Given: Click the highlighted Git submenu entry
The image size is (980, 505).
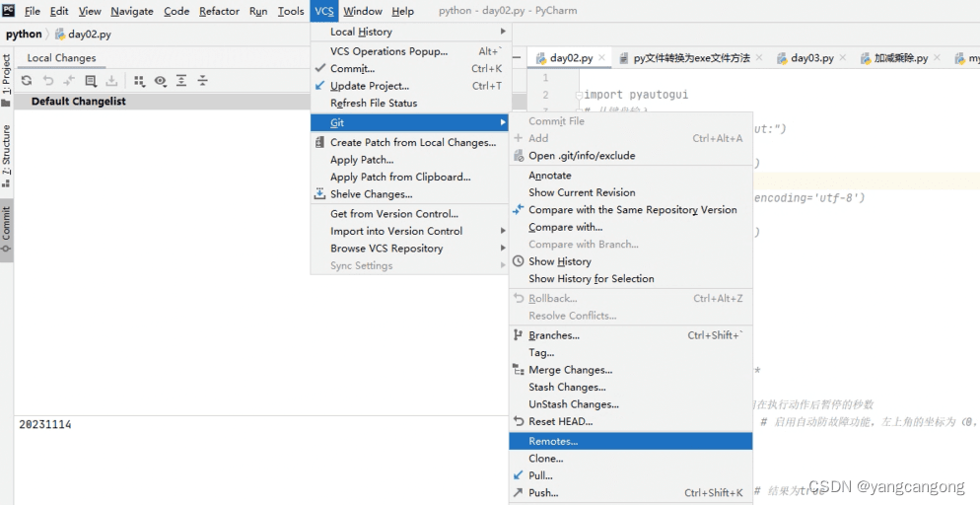Looking at the screenshot, I should (409, 122).
